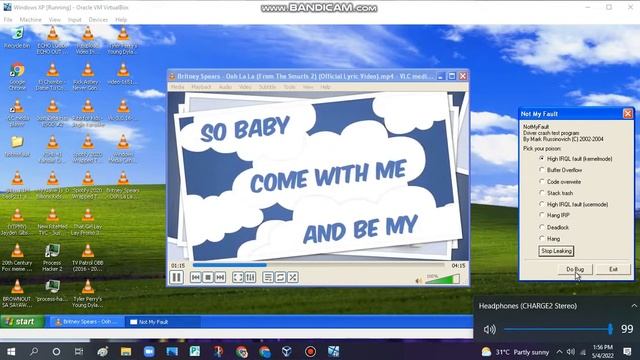Select TV Patrol OBB video icon
The height and width of the screenshot is (360, 640).
[x=87, y=258]
